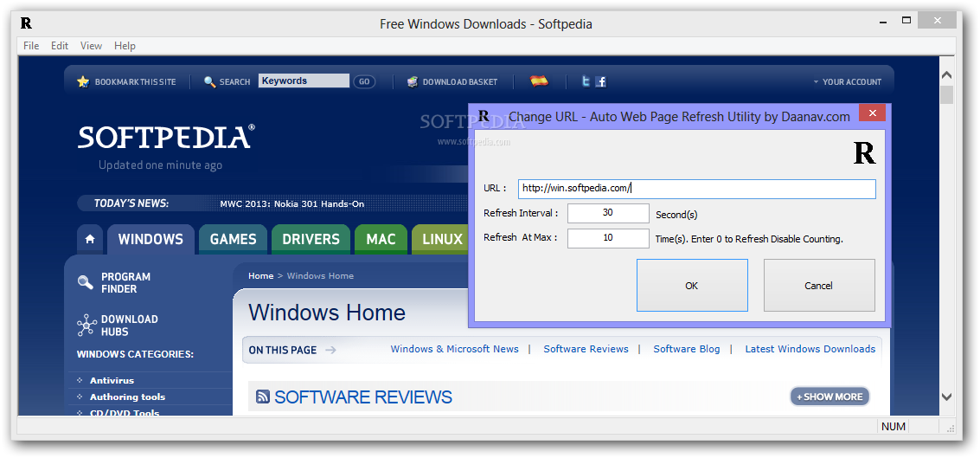The image size is (980, 458).
Task: Click the Refresh At Max field
Action: [x=608, y=238]
